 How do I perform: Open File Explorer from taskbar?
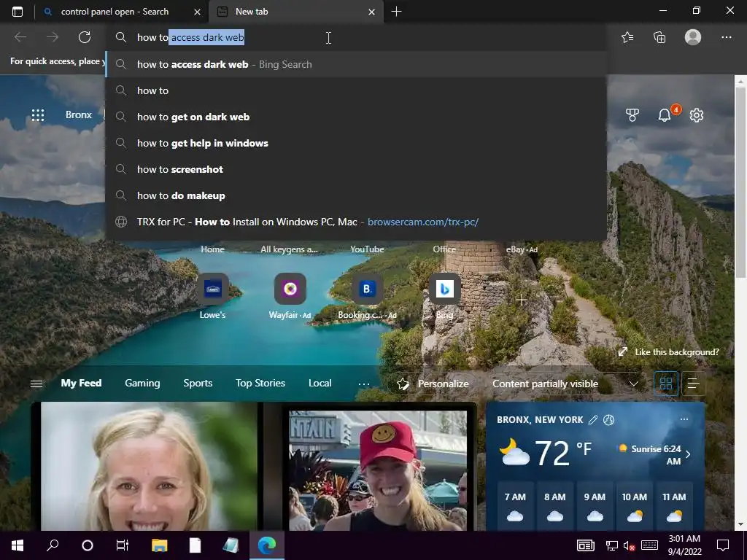click(159, 545)
